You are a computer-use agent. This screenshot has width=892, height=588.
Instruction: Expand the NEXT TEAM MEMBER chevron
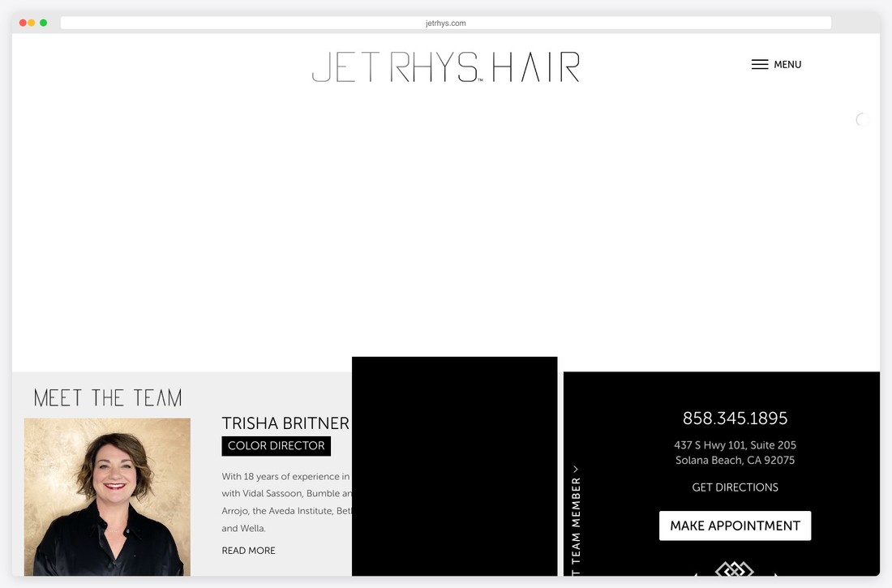coord(576,469)
